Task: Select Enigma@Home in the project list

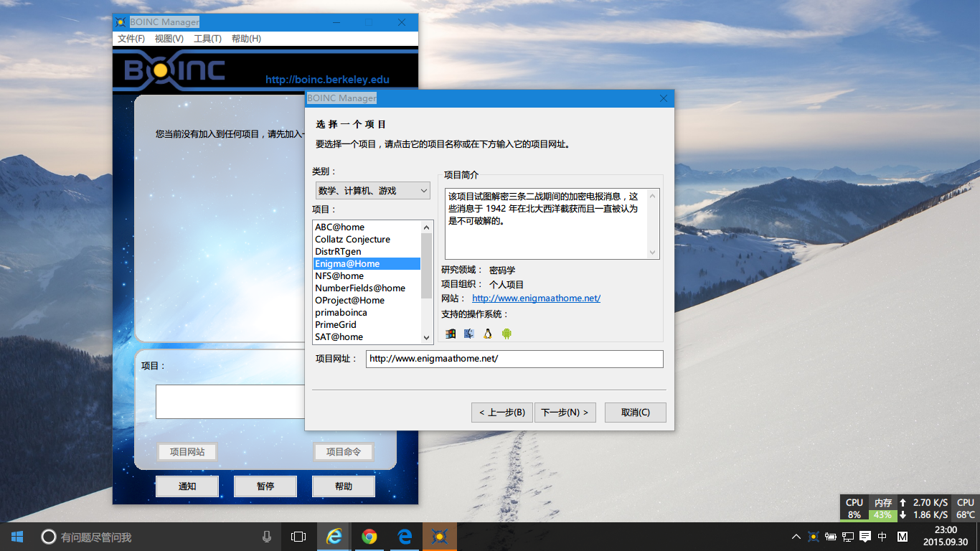Action: (x=367, y=264)
